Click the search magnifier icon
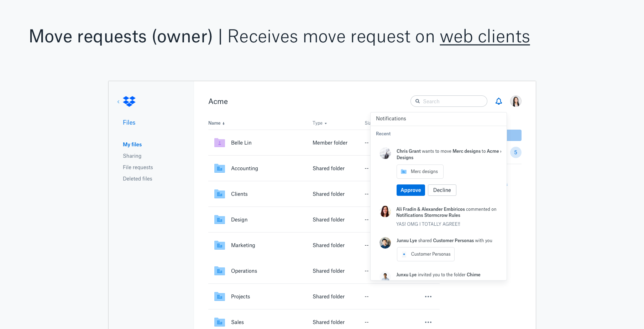Viewport: 644px width, 329px height. coord(418,101)
